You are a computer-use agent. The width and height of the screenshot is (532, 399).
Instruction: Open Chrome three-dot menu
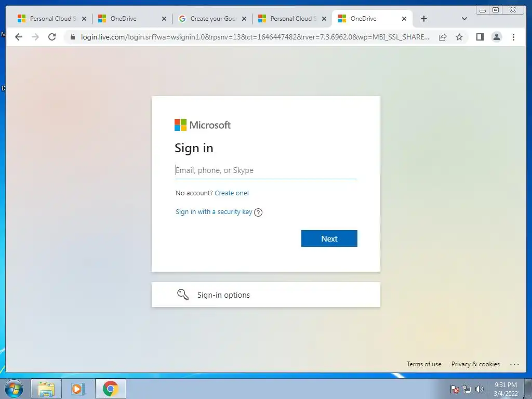click(x=514, y=37)
